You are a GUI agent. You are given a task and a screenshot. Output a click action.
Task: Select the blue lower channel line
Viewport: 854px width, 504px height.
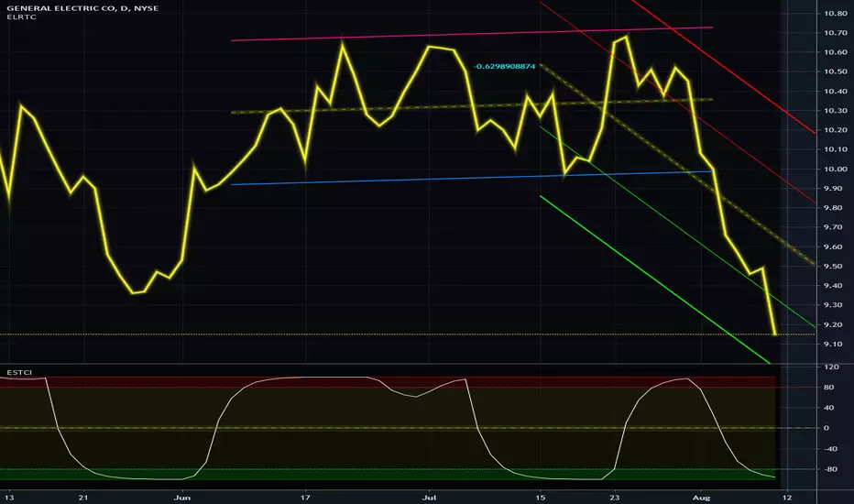pos(472,178)
